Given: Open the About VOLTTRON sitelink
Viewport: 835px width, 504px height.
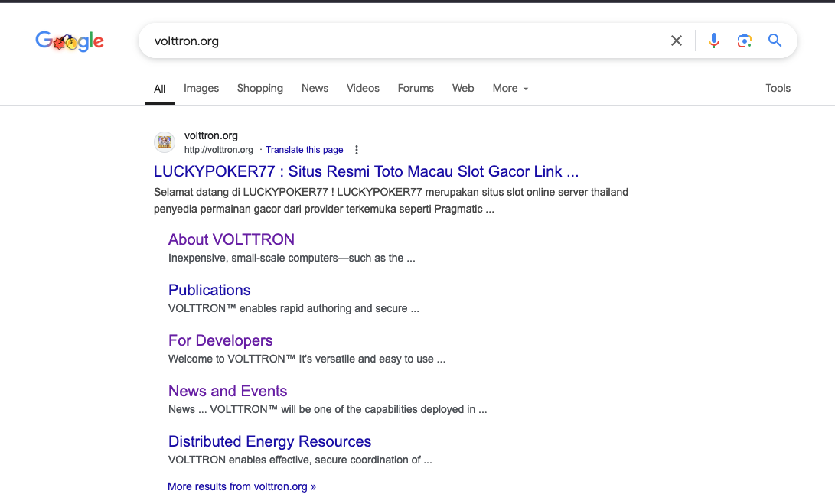Looking at the screenshot, I should coord(231,239).
